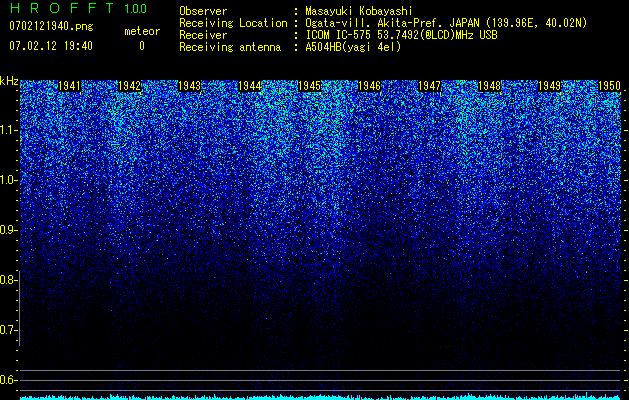The width and height of the screenshot is (629, 400).
Task: Click the 0.8 kHz axis label
Action: pos(8,280)
